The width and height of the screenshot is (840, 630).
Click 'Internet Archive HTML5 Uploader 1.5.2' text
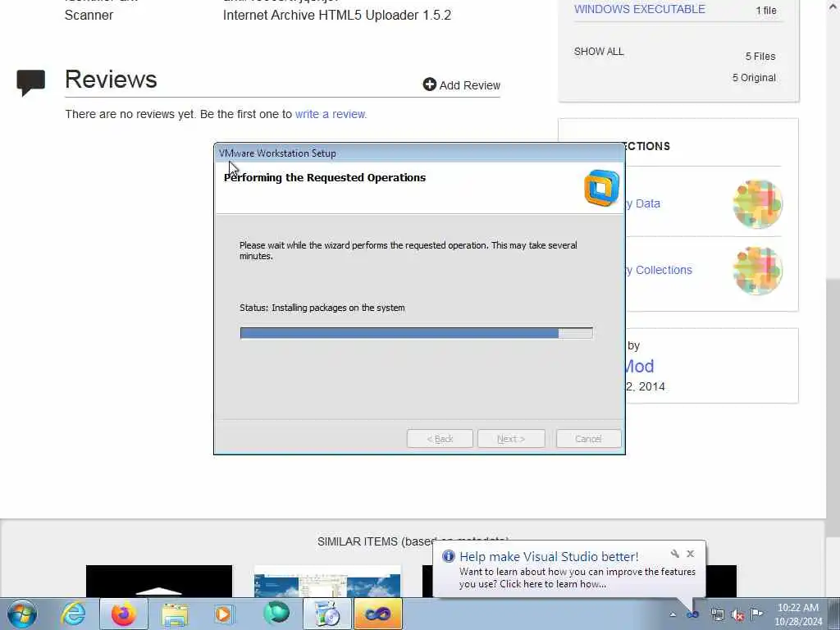[337, 15]
